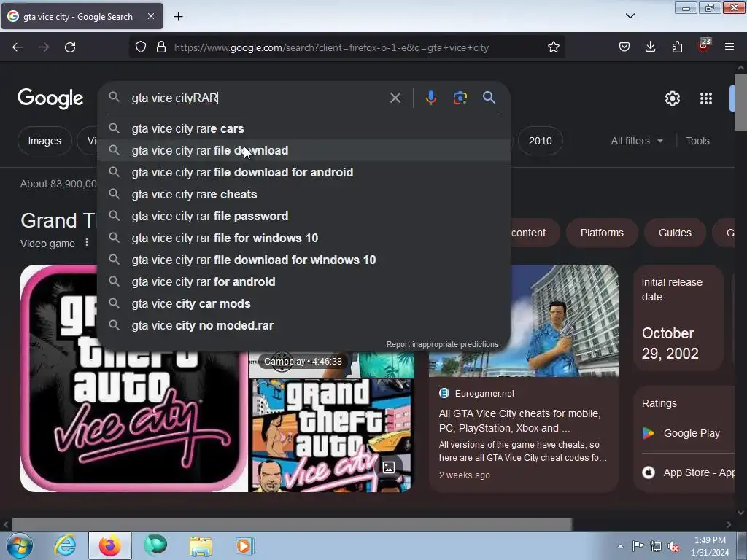Click the Firefox back arrow button

coord(18,47)
